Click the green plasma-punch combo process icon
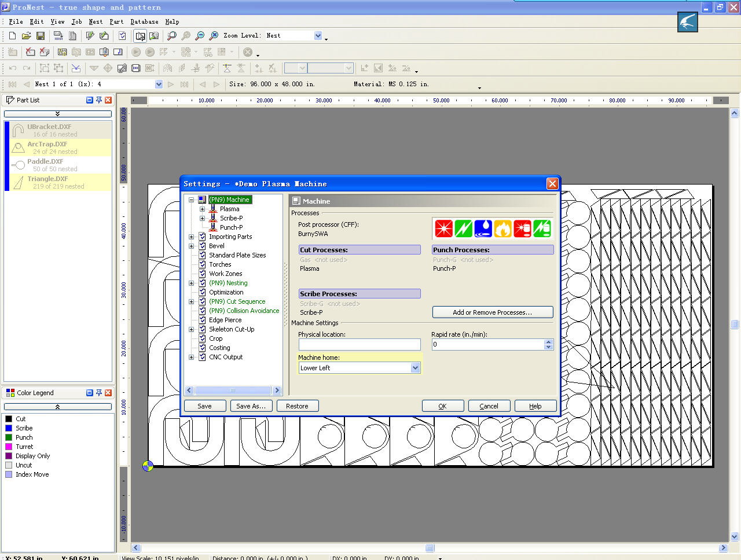This screenshot has width=741, height=560. tap(542, 229)
